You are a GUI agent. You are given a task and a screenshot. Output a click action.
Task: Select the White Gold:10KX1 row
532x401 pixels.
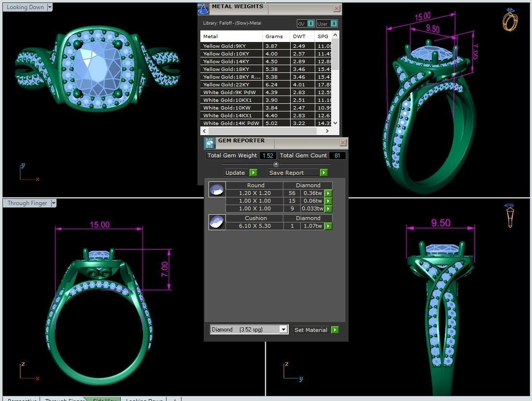point(266,100)
